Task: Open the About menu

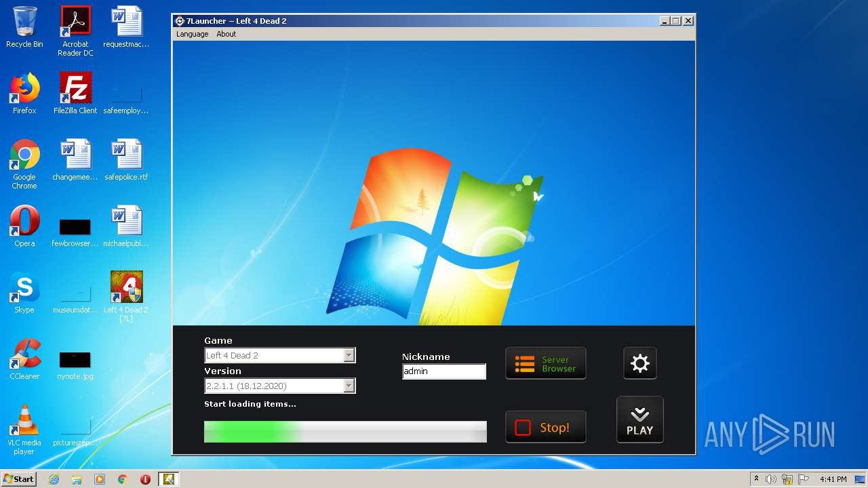Action: [x=226, y=34]
